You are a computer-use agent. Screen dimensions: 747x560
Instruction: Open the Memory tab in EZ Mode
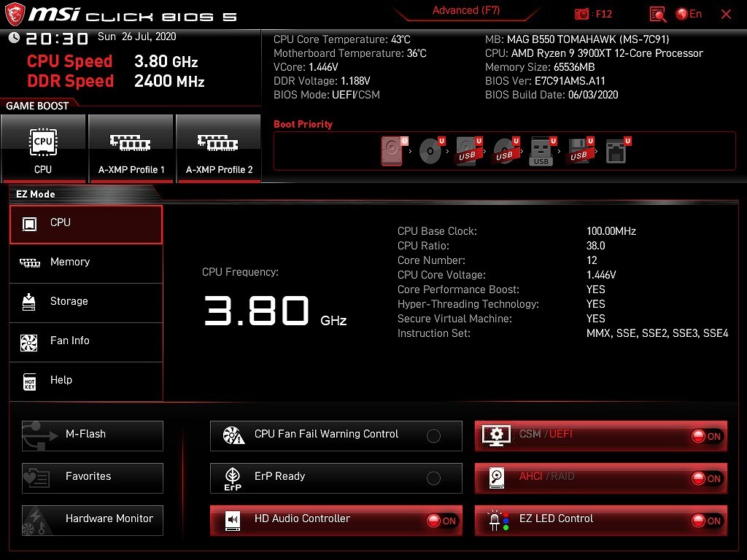pyautogui.click(x=86, y=263)
